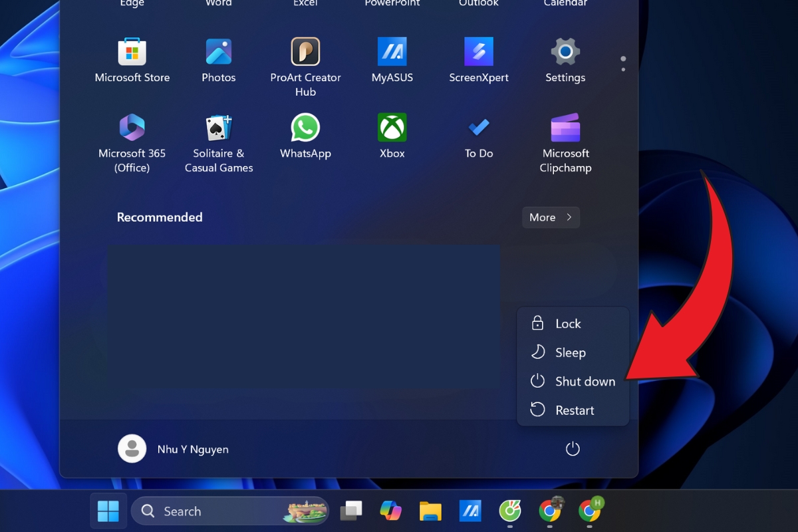798x532 pixels.
Task: Select Lock from the power menu
Action: (573, 324)
